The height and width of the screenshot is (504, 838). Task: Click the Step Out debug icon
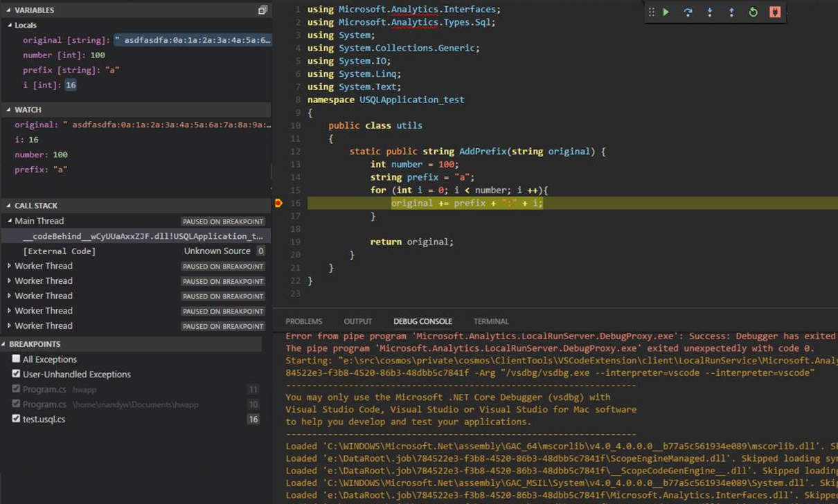[x=731, y=12]
